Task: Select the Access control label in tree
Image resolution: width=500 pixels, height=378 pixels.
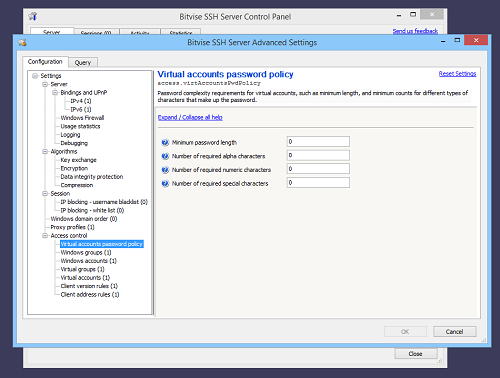Action: tap(69, 236)
